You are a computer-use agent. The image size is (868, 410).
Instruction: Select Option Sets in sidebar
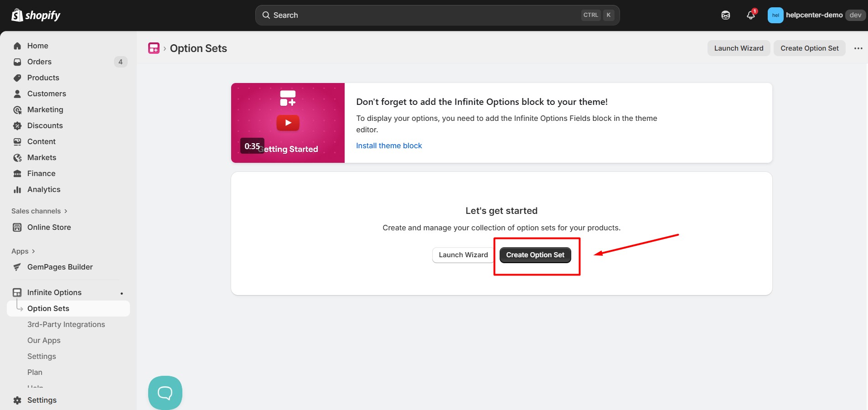coord(68,308)
